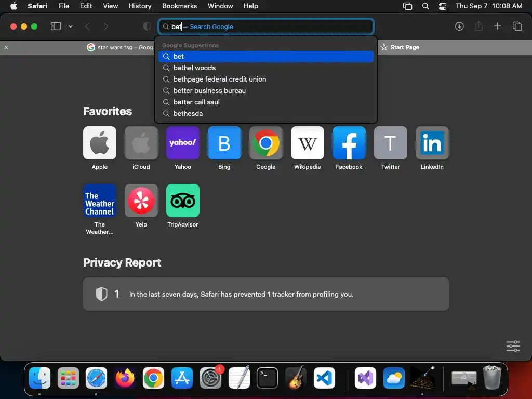The image size is (532, 399).
Task: Open the Trash in the Dock
Action: tap(492, 377)
